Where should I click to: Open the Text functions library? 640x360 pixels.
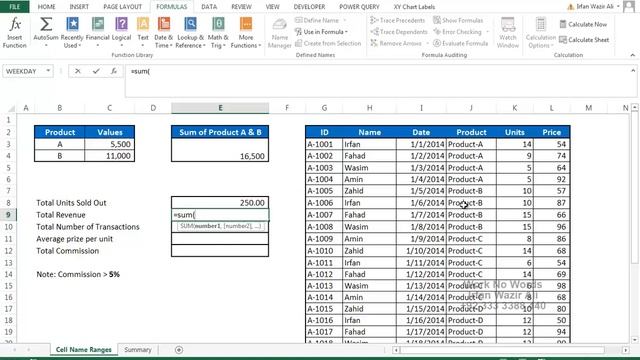click(143, 33)
